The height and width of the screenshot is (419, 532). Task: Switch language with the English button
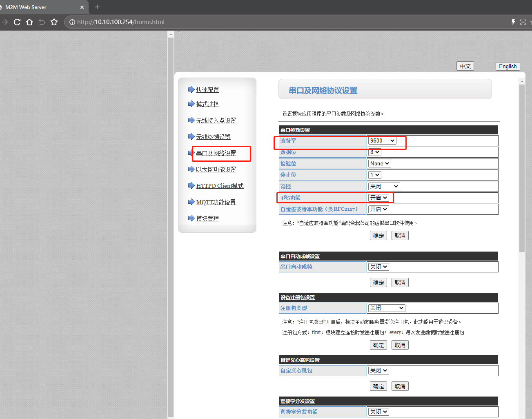click(508, 66)
